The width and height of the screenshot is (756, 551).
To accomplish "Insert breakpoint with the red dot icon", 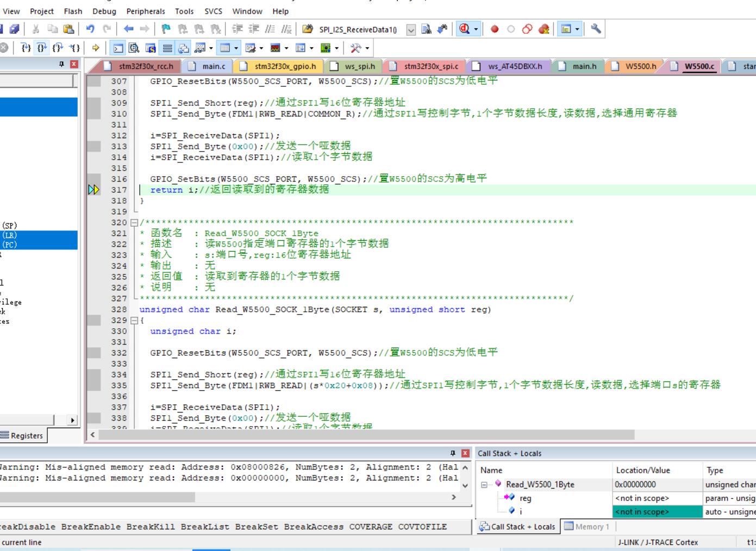I will [495, 29].
